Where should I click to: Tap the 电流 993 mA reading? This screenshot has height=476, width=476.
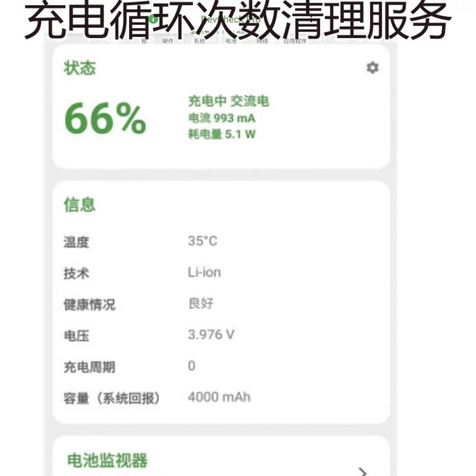(222, 118)
